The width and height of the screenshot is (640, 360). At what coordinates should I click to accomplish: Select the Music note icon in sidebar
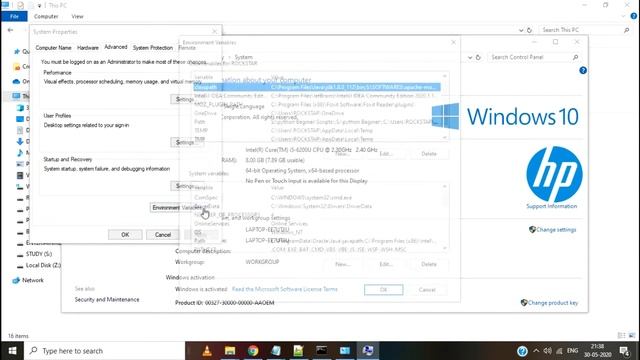pos(20,153)
